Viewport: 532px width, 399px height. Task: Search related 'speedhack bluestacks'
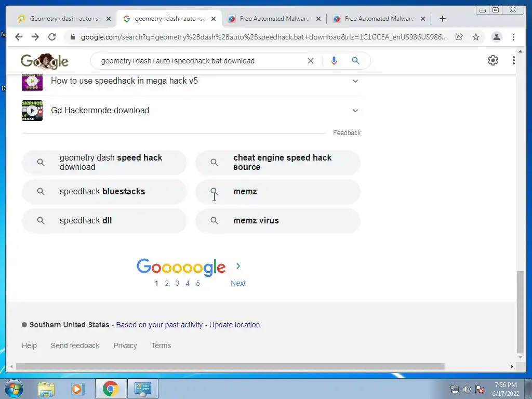(x=104, y=192)
